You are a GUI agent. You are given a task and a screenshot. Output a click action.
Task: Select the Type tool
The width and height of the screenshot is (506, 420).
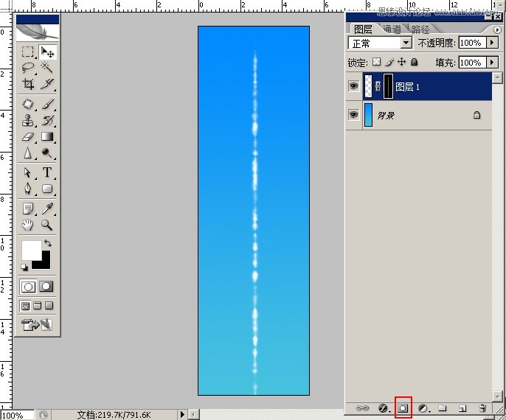point(47,172)
